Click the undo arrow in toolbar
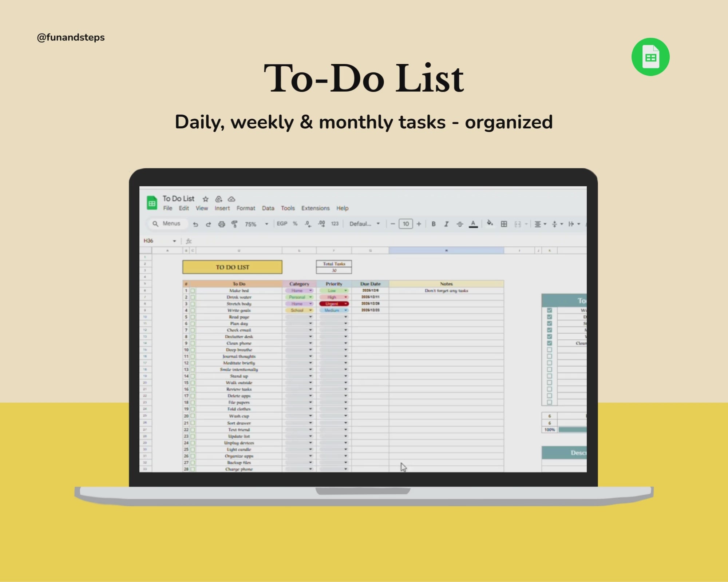This screenshot has height=582, width=728. [x=195, y=224]
